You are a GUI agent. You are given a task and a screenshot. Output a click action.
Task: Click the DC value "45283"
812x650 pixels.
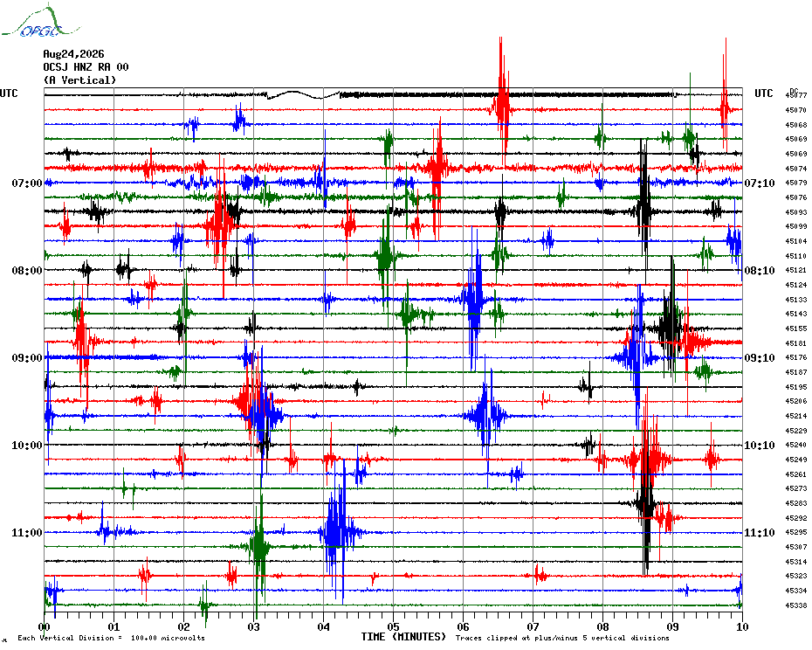click(796, 503)
